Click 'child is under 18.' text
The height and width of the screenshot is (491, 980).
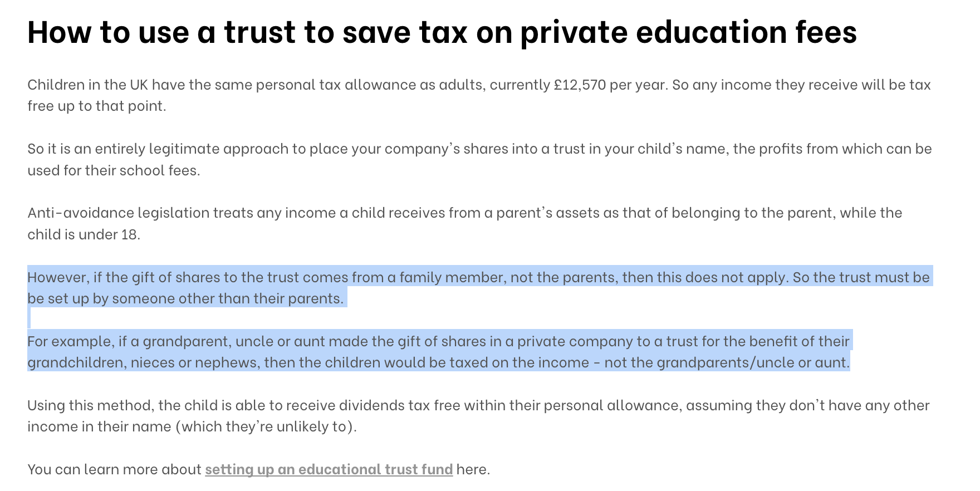tap(84, 234)
